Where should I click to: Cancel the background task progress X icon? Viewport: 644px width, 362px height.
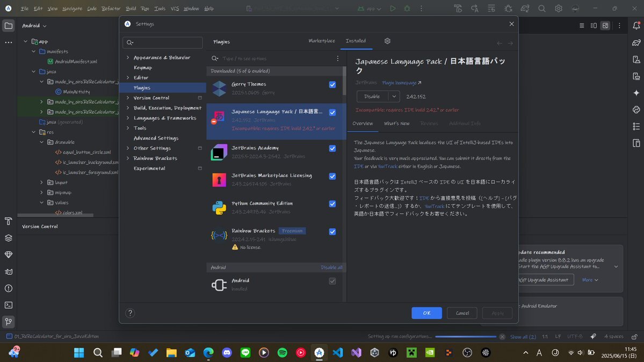coord(502,337)
